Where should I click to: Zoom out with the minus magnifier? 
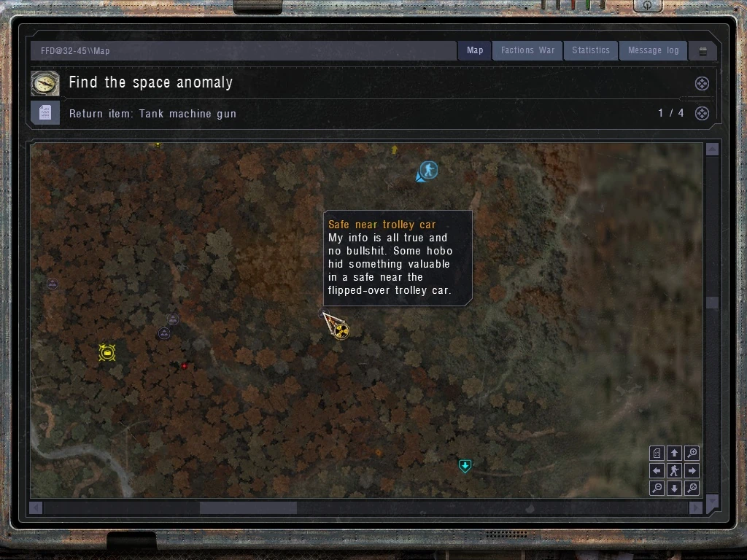(657, 488)
